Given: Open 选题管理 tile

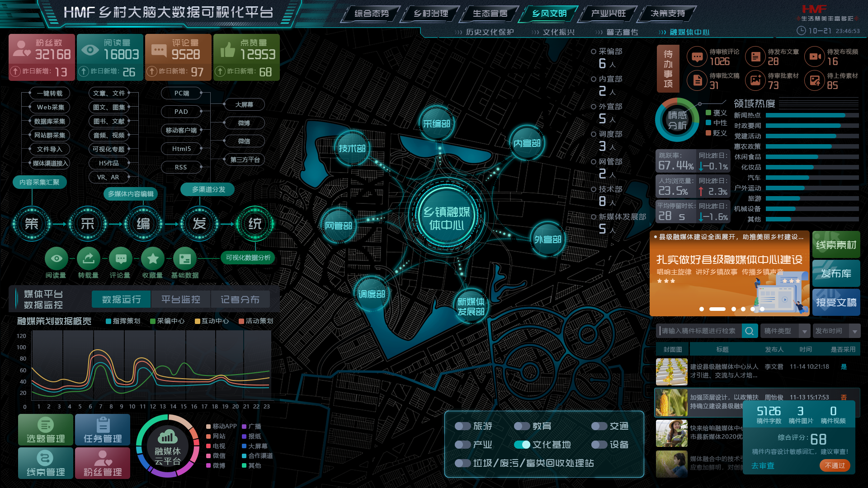Looking at the screenshot, I should [46, 430].
